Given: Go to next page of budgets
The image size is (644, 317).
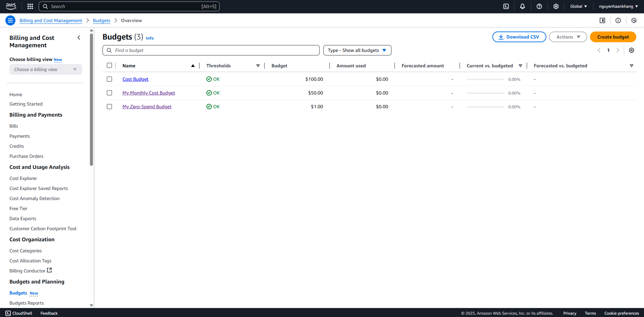Looking at the screenshot, I should point(618,50).
